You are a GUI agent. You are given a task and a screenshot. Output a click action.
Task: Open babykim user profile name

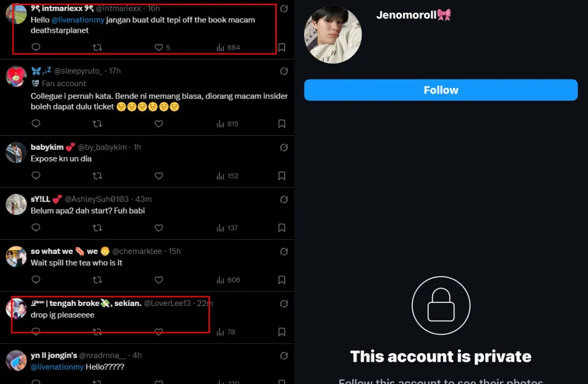[x=48, y=147]
